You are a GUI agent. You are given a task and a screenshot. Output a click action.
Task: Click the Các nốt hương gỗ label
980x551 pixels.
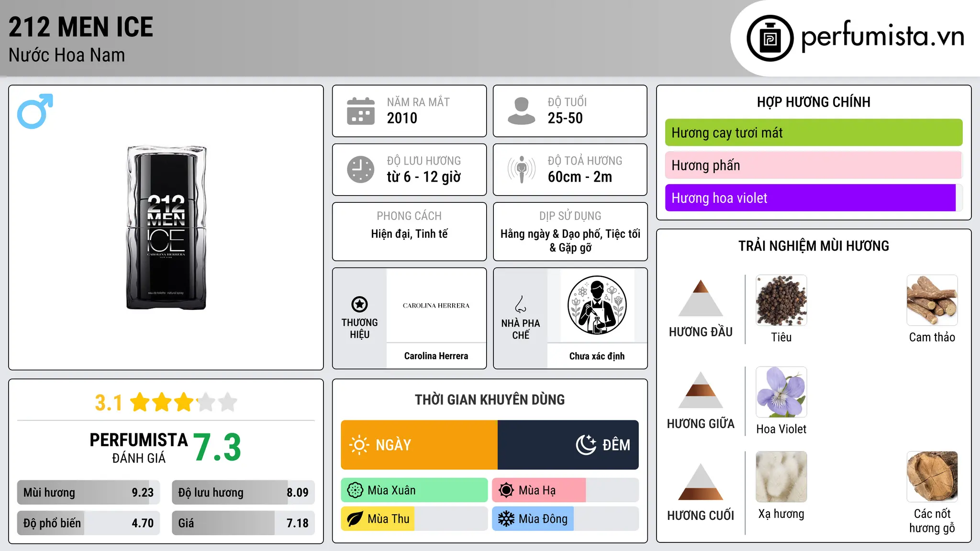coord(932,521)
